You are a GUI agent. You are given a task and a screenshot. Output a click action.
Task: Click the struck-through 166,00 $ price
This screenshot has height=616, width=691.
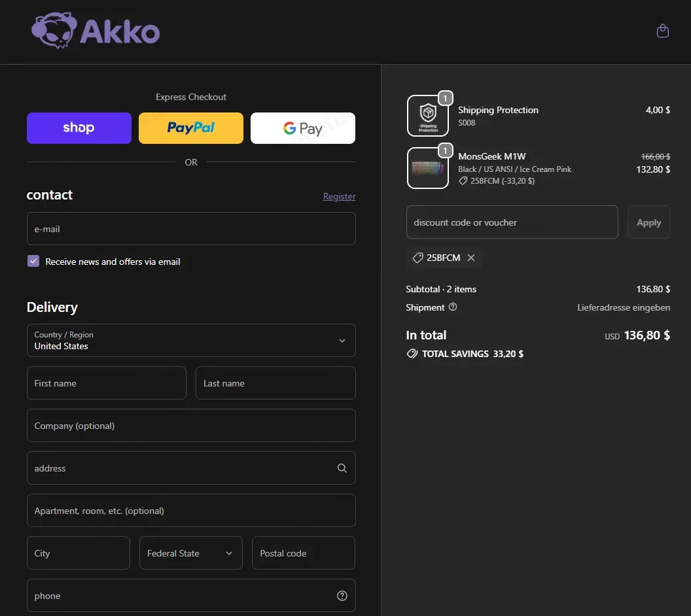tap(655, 157)
